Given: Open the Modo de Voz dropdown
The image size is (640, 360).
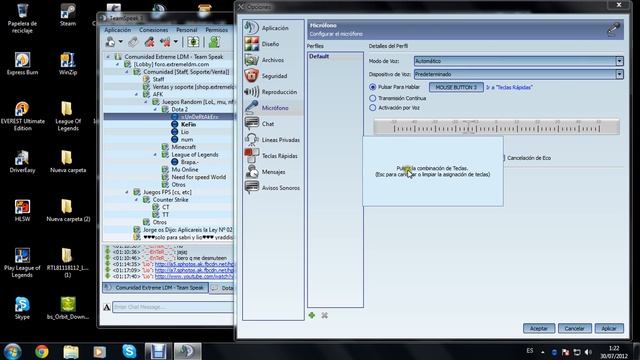Looking at the screenshot, I should [x=519, y=61].
